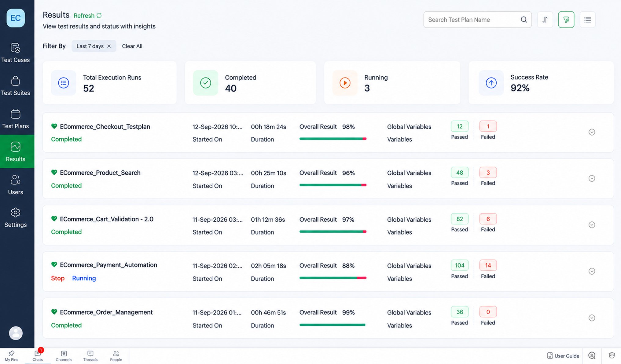Screen dimensions: 621x364
Task: Go to Test Plans section
Action: click(x=15, y=119)
